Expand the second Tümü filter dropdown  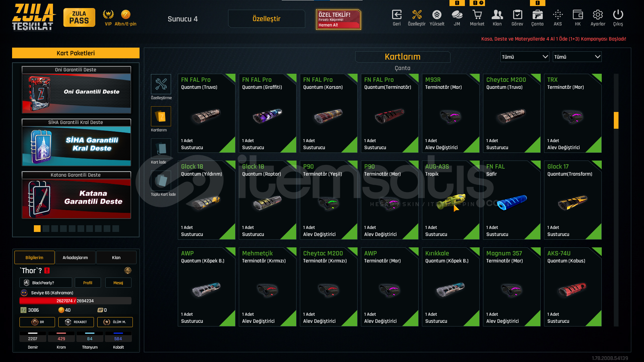coord(577,57)
